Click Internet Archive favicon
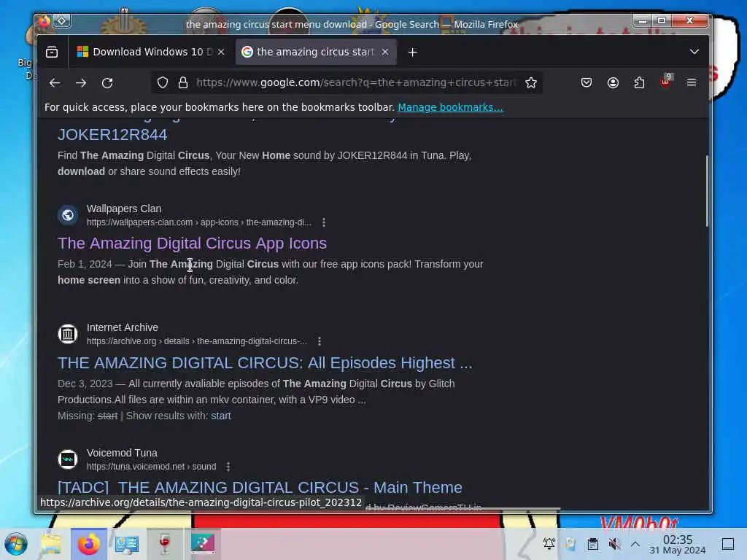This screenshot has width=747, height=560. 68,334
